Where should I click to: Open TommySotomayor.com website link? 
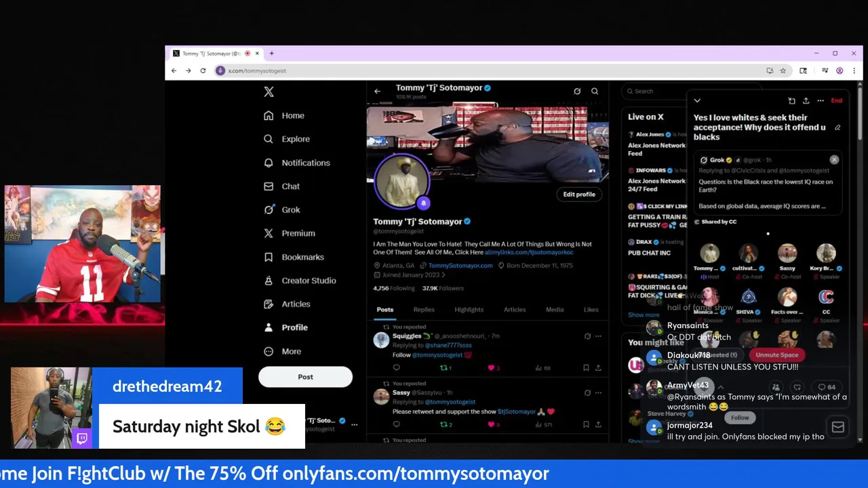click(460, 266)
